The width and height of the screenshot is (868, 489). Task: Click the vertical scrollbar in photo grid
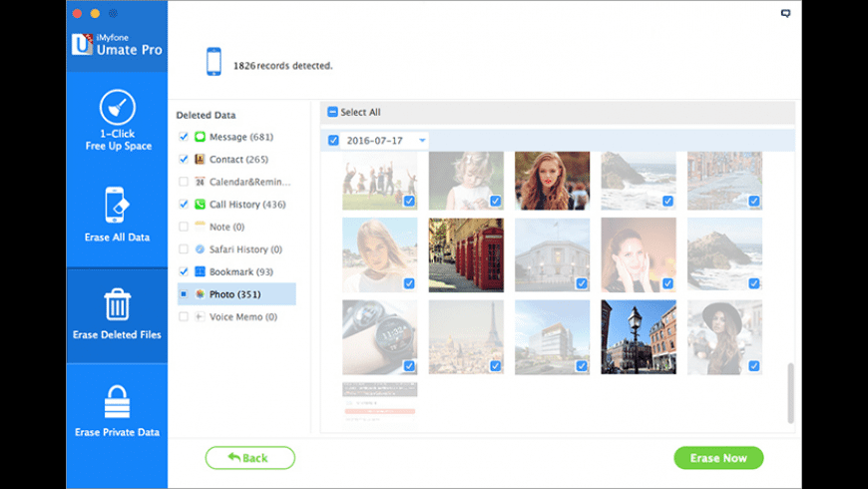(791, 392)
